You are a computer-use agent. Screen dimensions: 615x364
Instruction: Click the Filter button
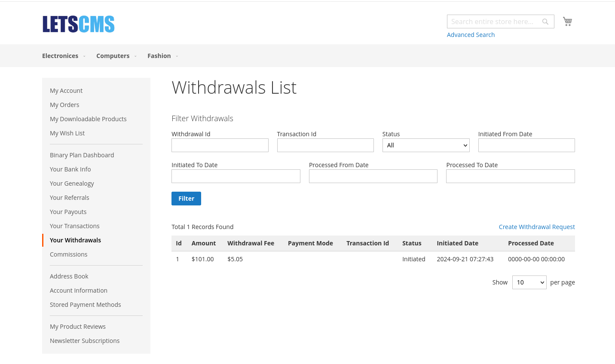pos(186,198)
